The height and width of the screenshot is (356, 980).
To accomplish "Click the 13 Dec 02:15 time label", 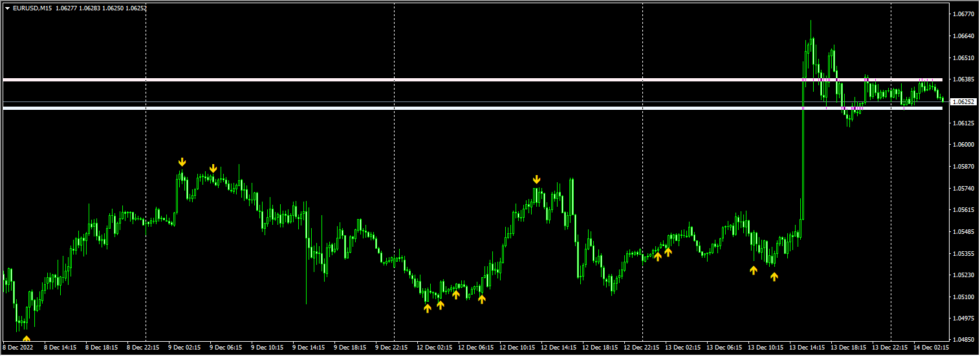I will point(682,348).
